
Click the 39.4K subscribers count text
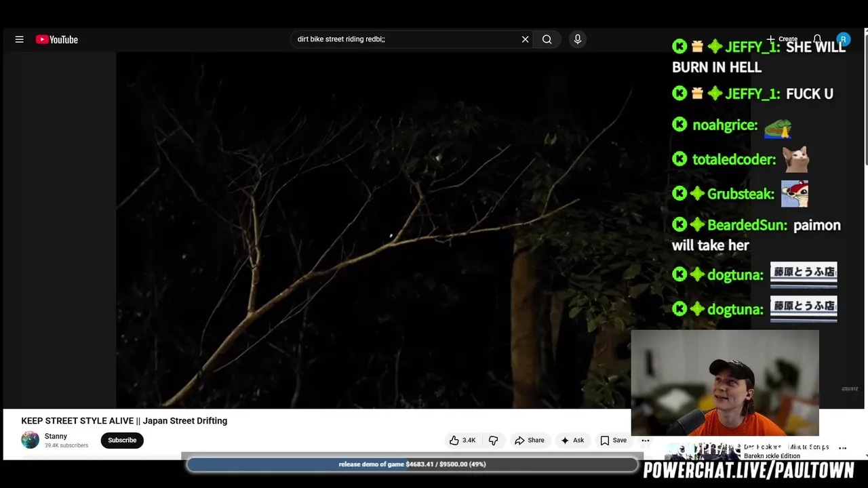[x=66, y=445]
